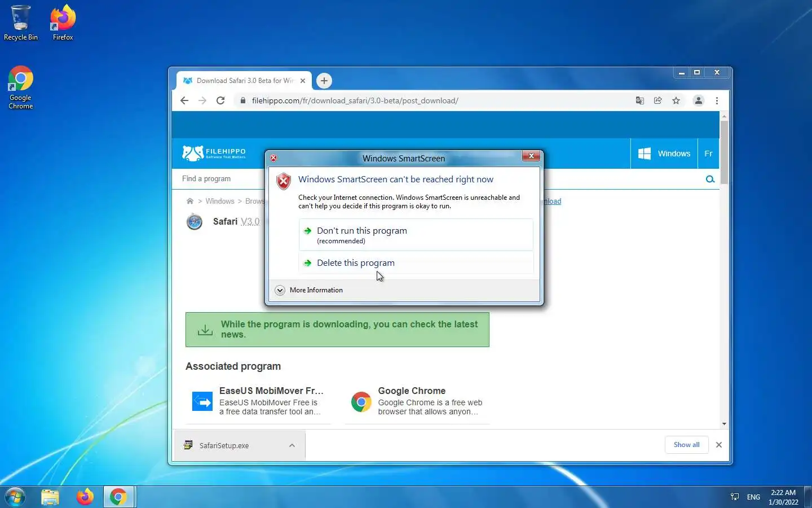Click the Safari compass program icon
The height and width of the screenshot is (508, 812).
[x=195, y=222]
